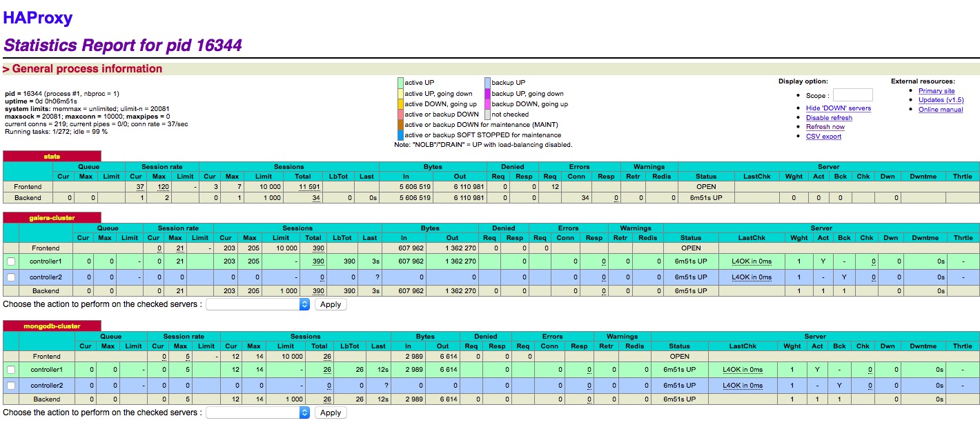The width and height of the screenshot is (980, 427).
Task: Click Apply below the galera-cluster table
Action: pyautogui.click(x=331, y=304)
